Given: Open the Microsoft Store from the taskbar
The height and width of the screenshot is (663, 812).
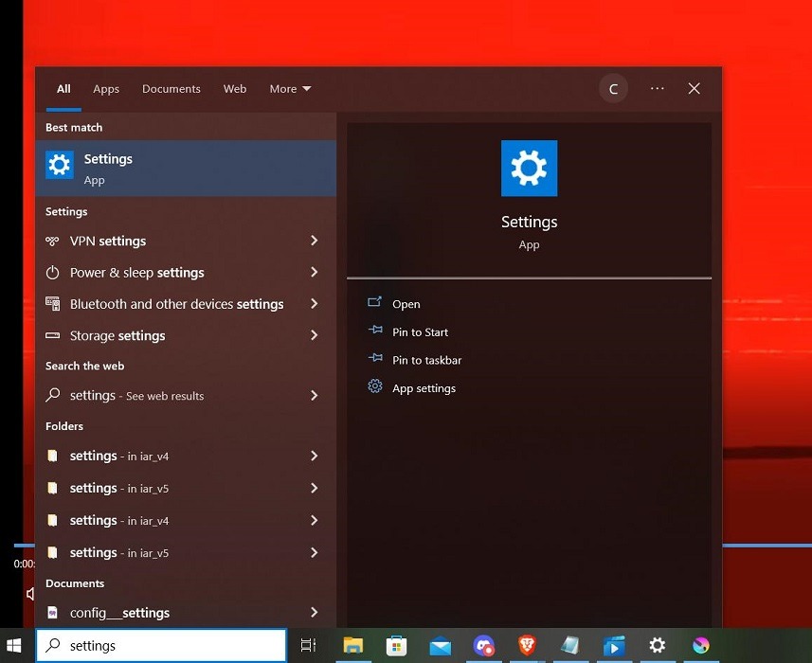Looking at the screenshot, I should [397, 645].
